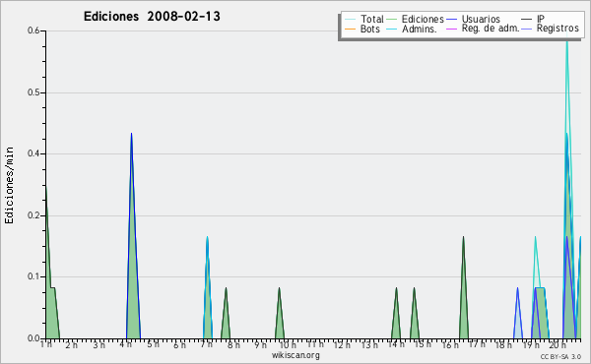Click the 12 h x-axis label

pos(342,344)
